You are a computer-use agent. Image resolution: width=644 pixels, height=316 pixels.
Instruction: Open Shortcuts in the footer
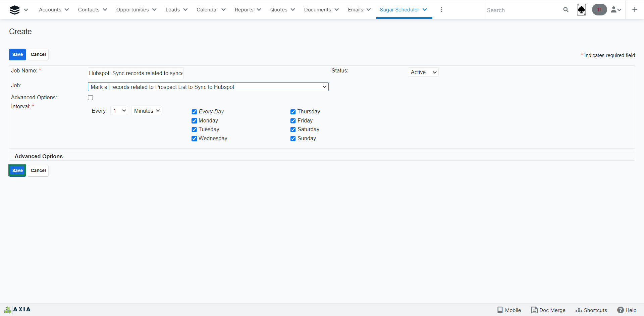[x=591, y=310]
